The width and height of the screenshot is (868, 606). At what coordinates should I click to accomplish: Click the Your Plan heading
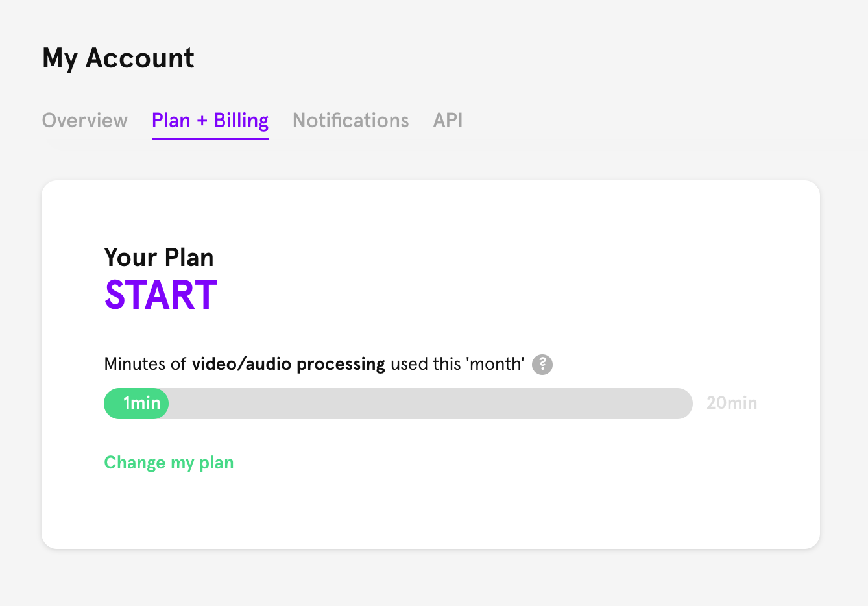point(159,258)
